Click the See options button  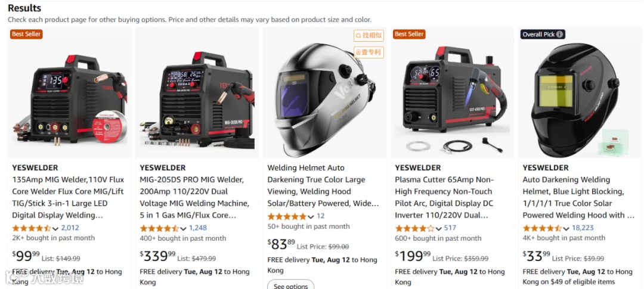(x=291, y=284)
